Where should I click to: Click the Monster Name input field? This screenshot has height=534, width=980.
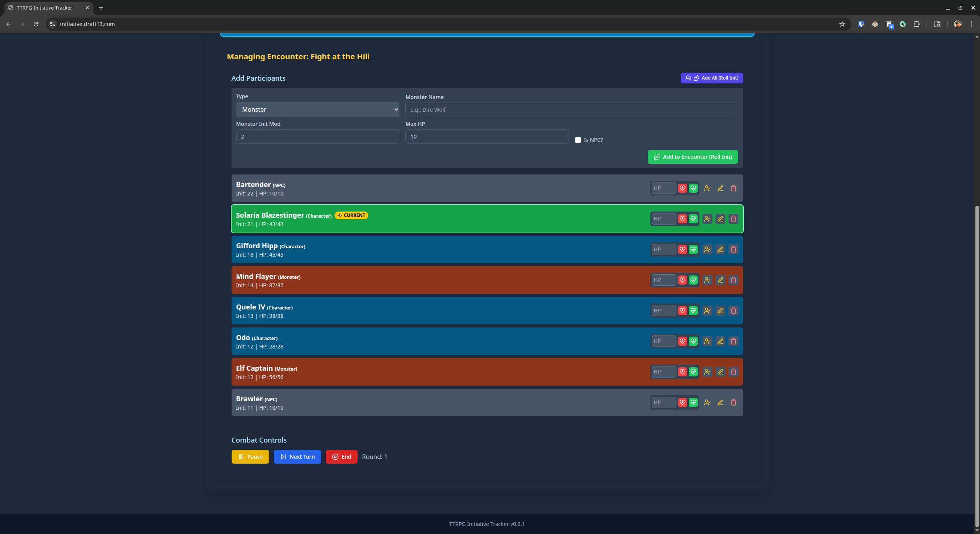[571, 110]
